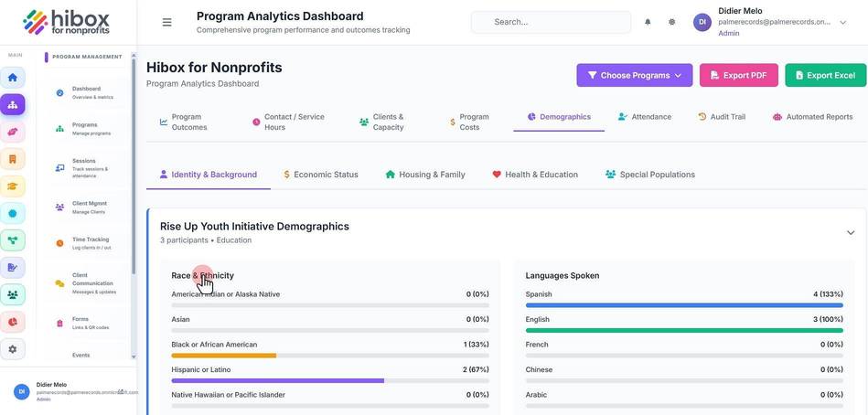Click the Hispanic or Latino progress bar
868x415 pixels.
330,380
